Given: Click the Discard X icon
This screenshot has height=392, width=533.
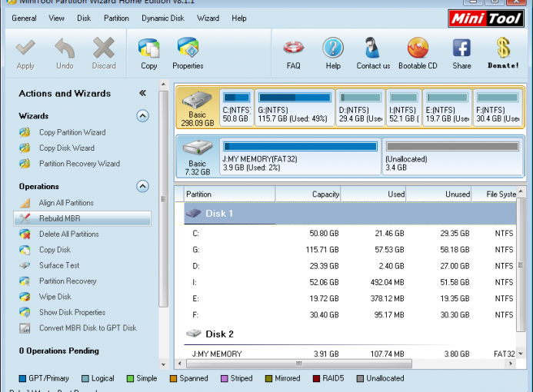Looking at the screenshot, I should click(104, 48).
